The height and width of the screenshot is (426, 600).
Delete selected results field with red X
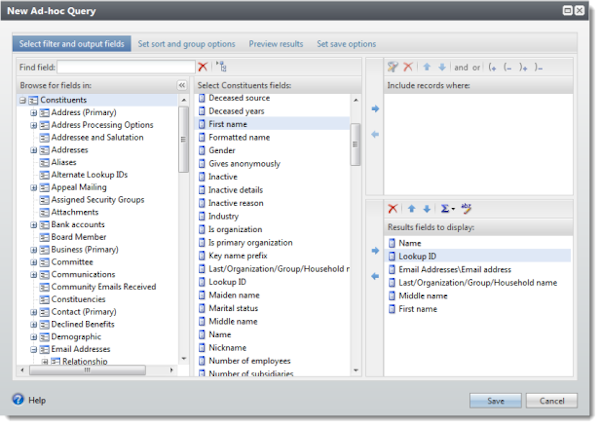(x=393, y=209)
